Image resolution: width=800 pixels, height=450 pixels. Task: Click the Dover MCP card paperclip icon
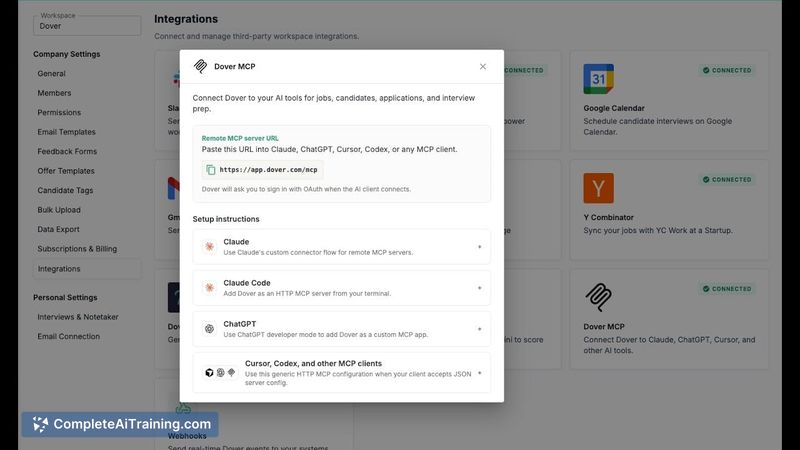tap(598, 297)
